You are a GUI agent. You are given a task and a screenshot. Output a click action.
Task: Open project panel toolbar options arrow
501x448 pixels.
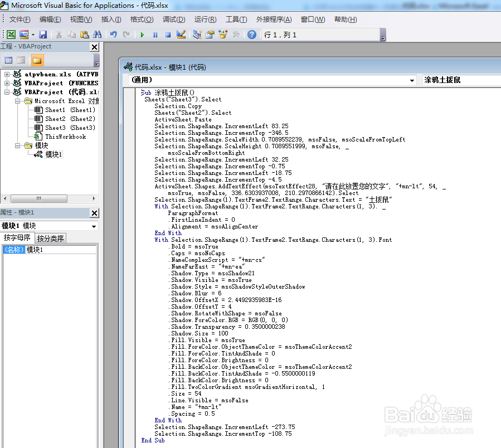(96, 60)
